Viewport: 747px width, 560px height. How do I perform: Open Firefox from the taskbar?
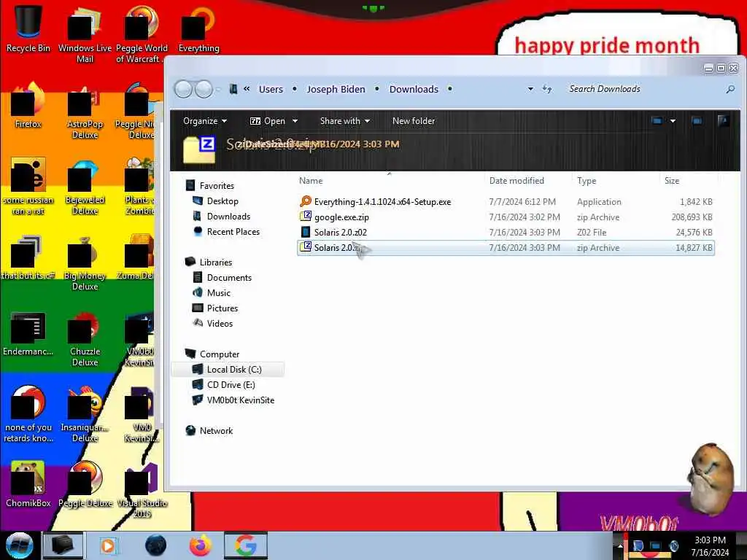pos(201,545)
